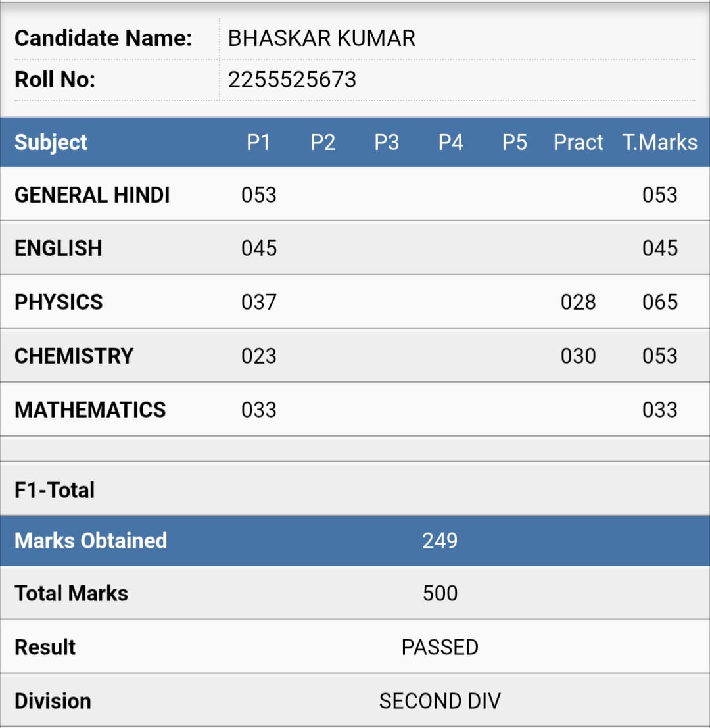Click the PASSED result text

coord(440,647)
